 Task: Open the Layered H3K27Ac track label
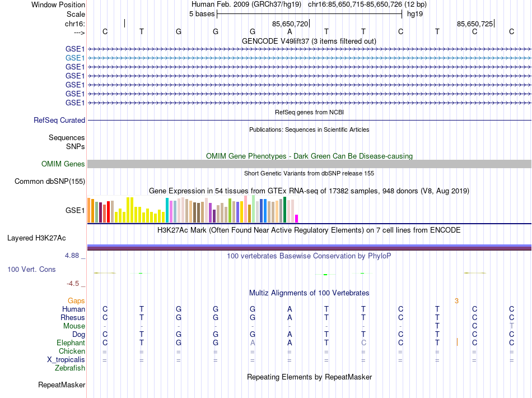pos(36,238)
